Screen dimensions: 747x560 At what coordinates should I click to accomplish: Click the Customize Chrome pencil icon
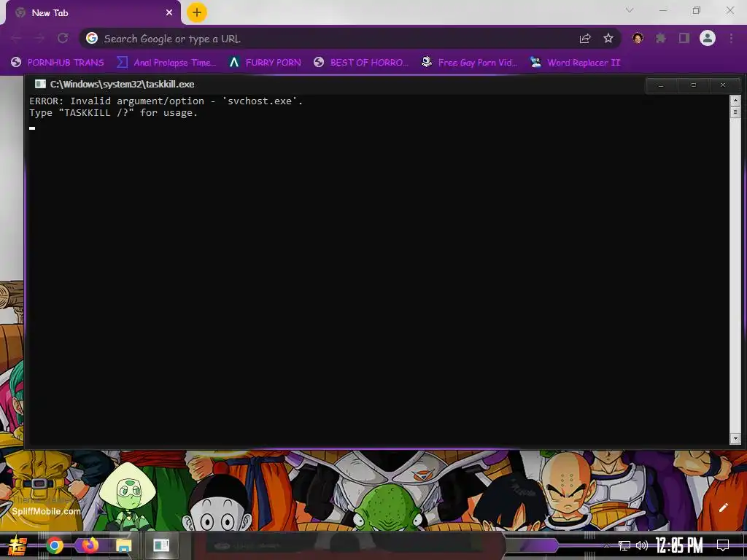(723, 507)
